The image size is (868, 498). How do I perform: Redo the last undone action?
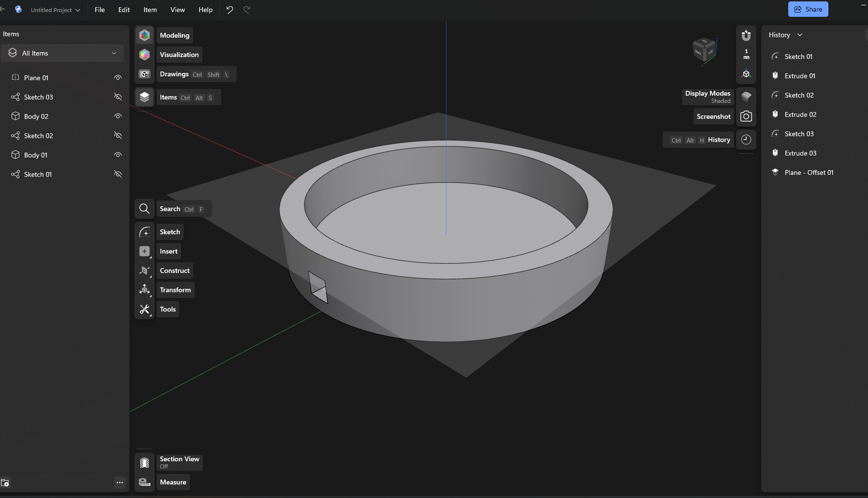tap(246, 10)
